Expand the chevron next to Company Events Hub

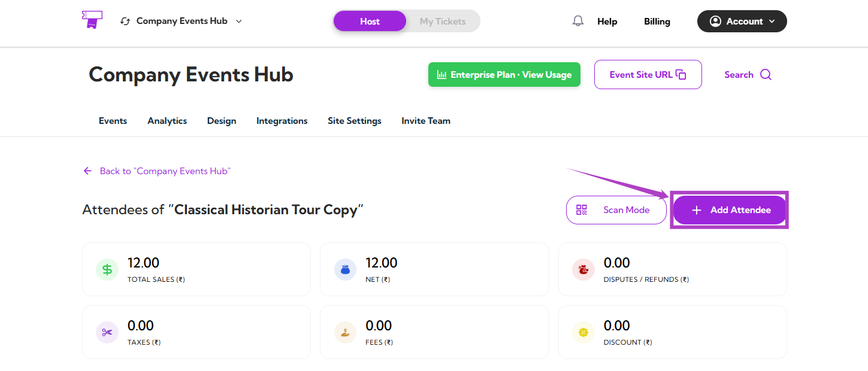tap(238, 21)
